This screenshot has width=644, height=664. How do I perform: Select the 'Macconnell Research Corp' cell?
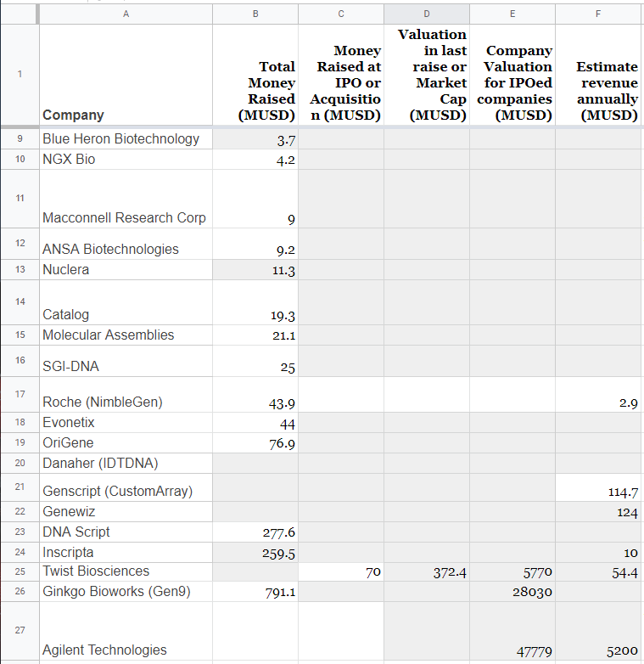(126, 199)
